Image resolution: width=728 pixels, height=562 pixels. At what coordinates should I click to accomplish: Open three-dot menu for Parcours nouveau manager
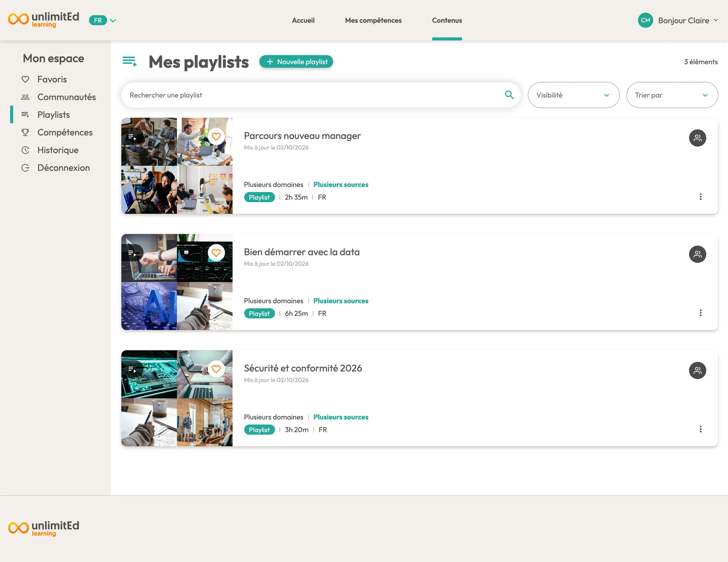pos(701,197)
